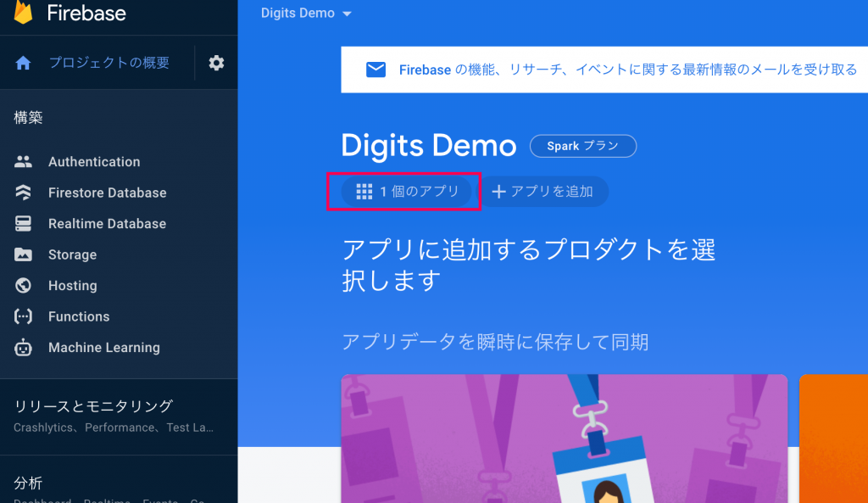Image resolution: width=868 pixels, height=503 pixels.
Task: Open プロジェクトの概要 overview link
Action: [109, 63]
